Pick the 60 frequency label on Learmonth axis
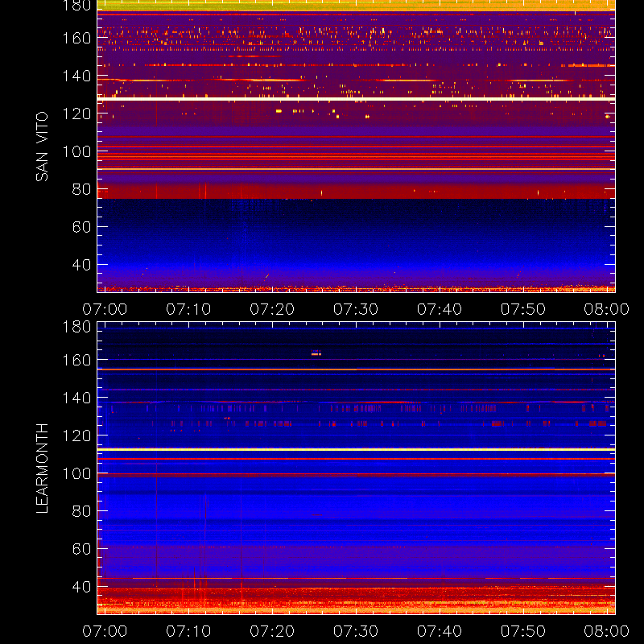The height and width of the screenshot is (644, 644). coord(81,549)
